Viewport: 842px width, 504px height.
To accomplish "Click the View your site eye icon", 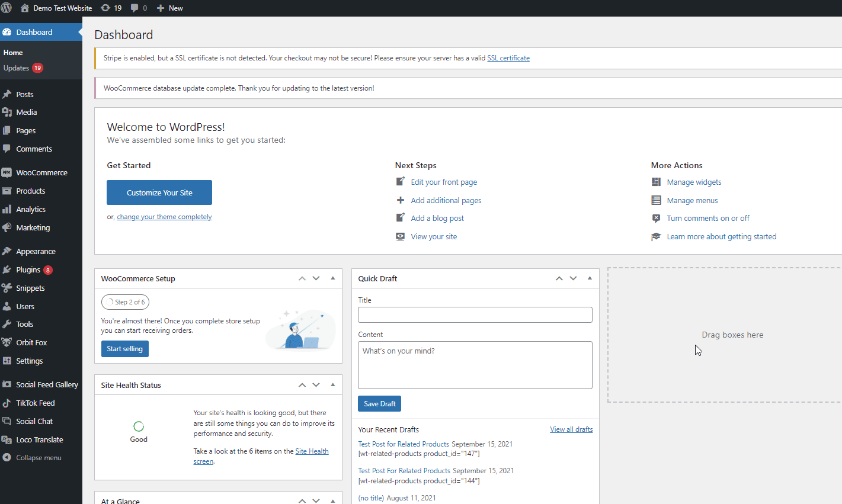I will tap(401, 236).
